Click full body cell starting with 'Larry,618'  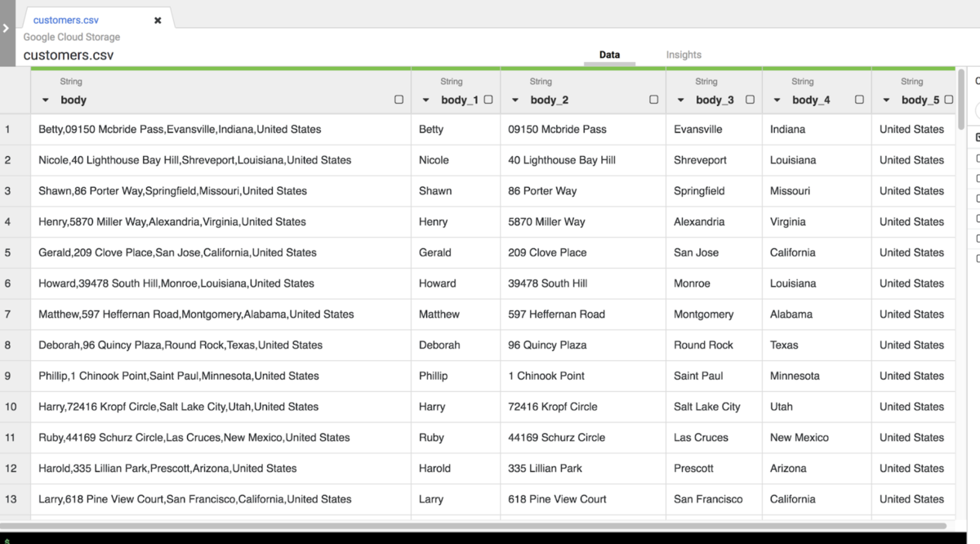click(x=220, y=499)
